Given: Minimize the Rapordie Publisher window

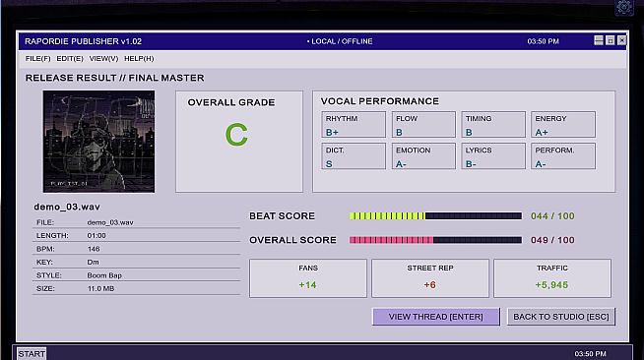Looking at the screenshot, I should 599,40.
